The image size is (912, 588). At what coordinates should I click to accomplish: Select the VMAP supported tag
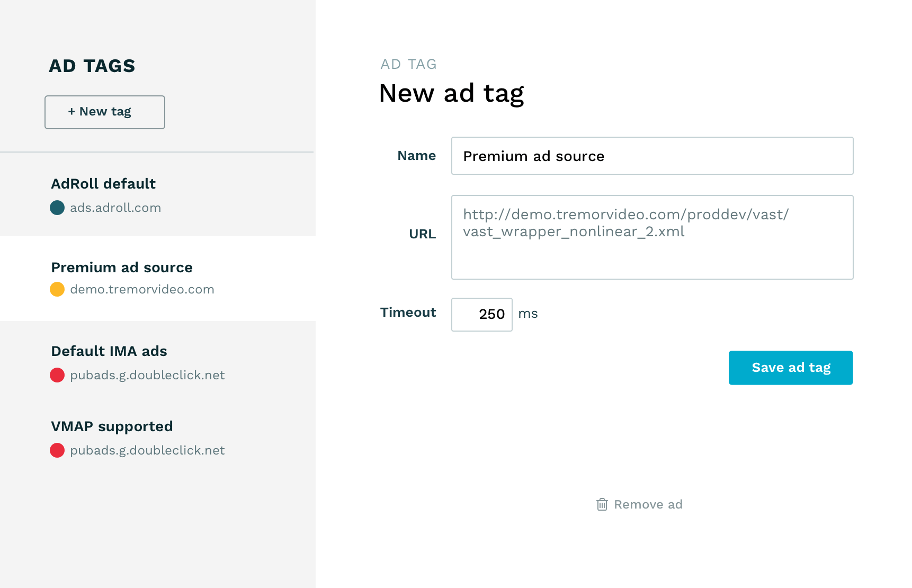pos(158,438)
